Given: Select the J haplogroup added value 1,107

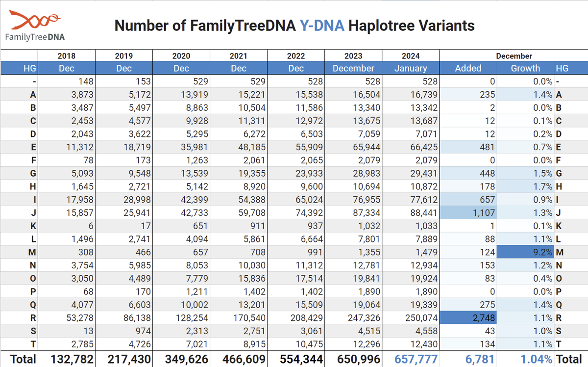Looking at the screenshot, I should [x=468, y=212].
